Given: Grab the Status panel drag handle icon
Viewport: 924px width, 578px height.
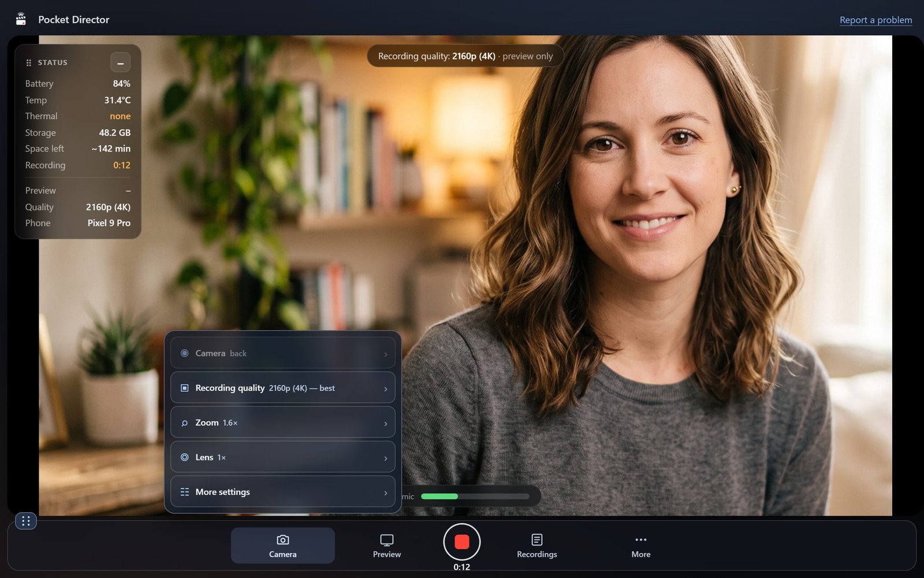Looking at the screenshot, I should [29, 63].
